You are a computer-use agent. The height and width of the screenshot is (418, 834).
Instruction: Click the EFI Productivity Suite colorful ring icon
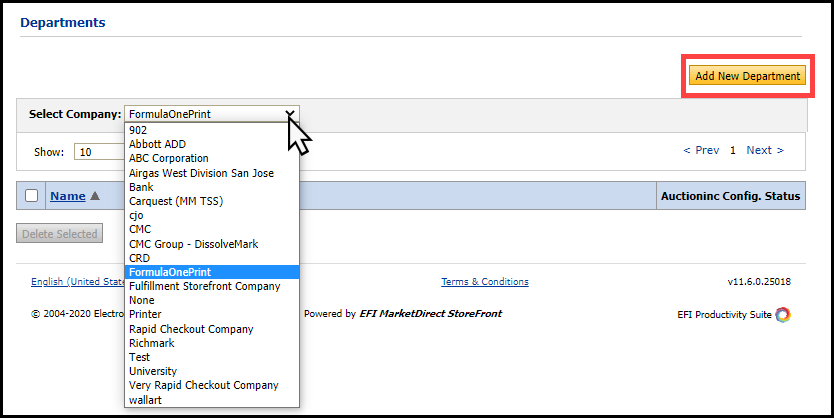pos(782,314)
